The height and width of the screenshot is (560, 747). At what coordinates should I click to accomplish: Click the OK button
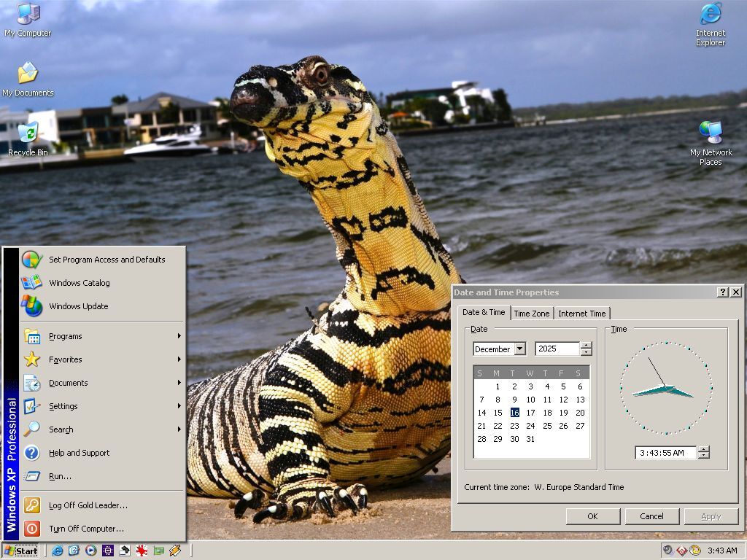click(592, 516)
